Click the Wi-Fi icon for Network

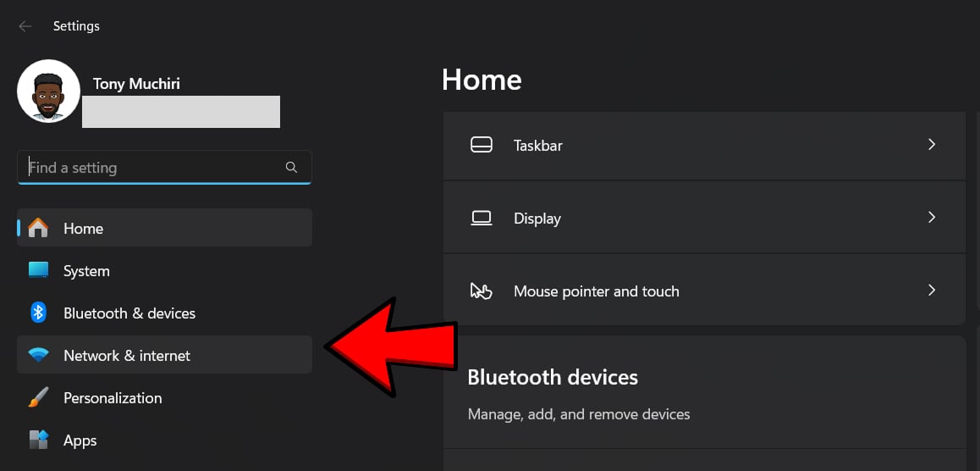coord(38,355)
